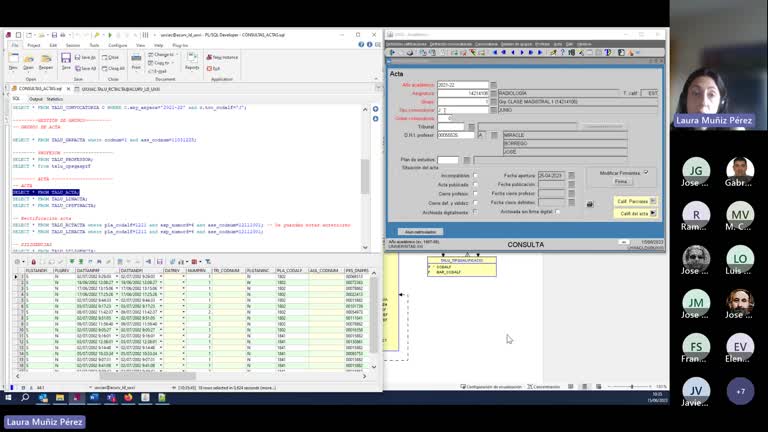The height and width of the screenshot is (432, 768).
Task: Click the DATTANPRF column header
Action: click(97, 270)
